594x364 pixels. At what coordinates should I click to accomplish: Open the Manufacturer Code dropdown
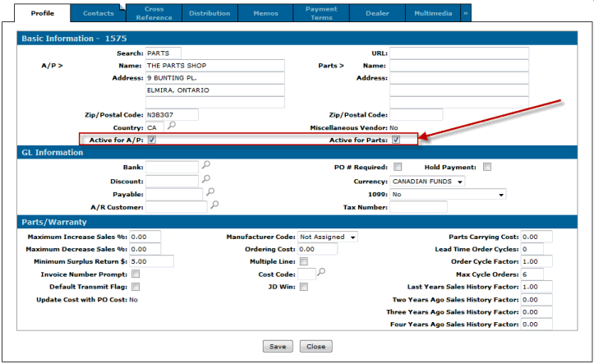[328, 237]
